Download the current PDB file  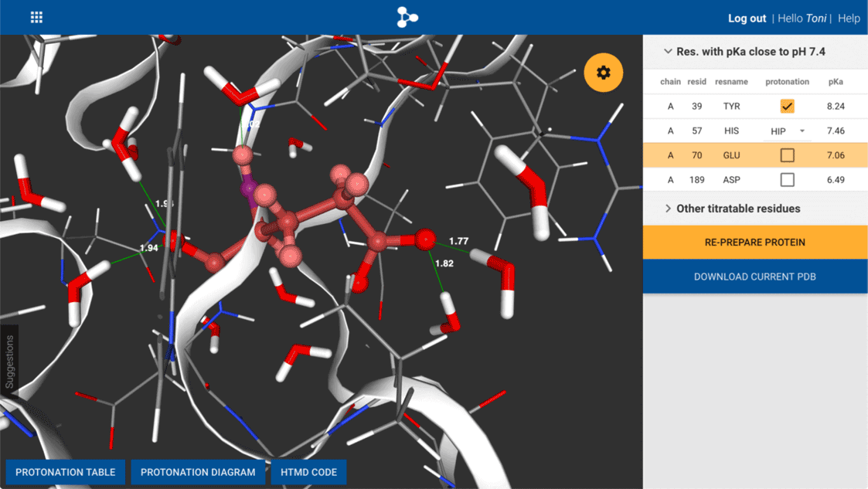[754, 277]
